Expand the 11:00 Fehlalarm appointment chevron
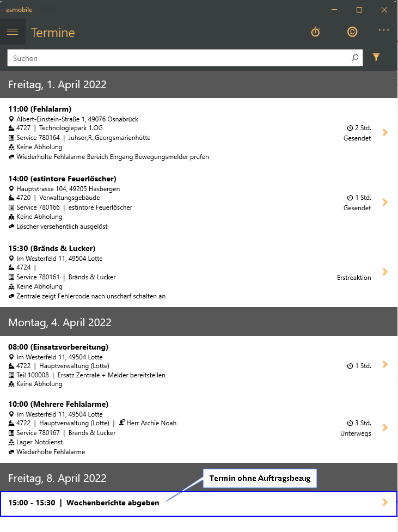This screenshot has width=398, height=532. pyautogui.click(x=385, y=132)
